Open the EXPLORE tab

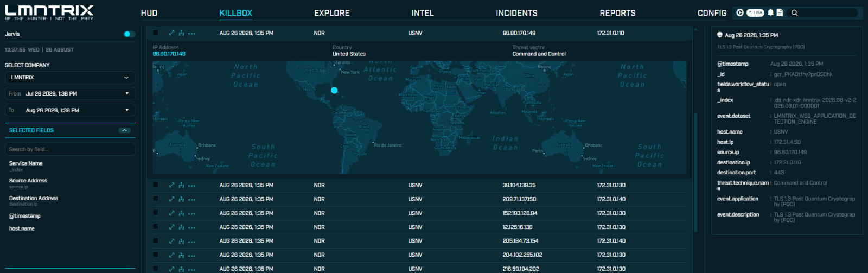[332, 13]
